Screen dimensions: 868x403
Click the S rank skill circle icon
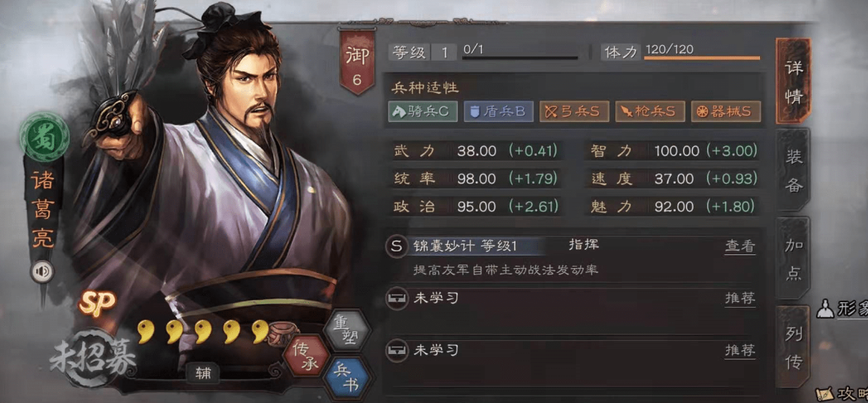396,245
